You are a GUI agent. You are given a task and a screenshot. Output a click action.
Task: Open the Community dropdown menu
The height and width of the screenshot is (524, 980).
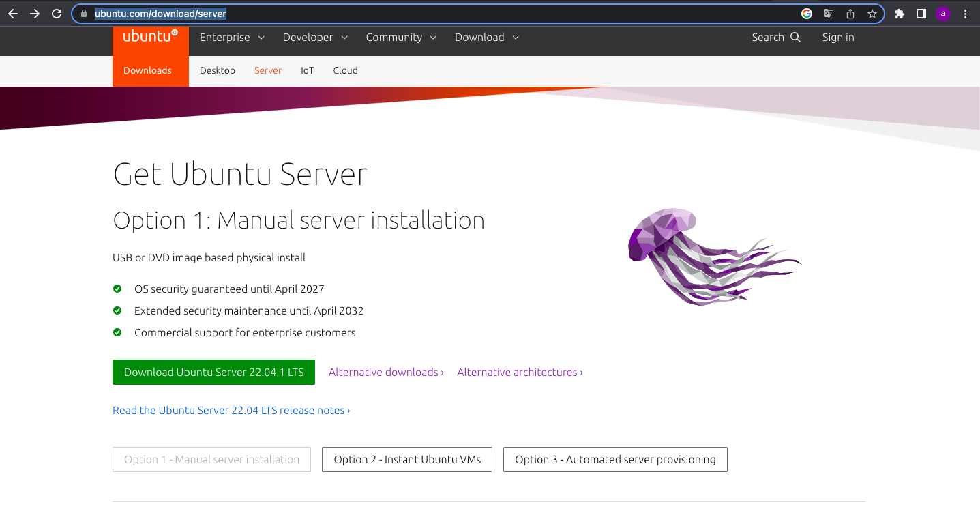pyautogui.click(x=401, y=38)
